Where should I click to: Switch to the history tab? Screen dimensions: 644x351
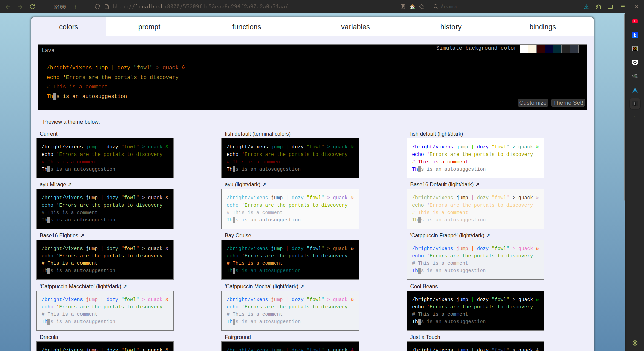click(x=451, y=27)
